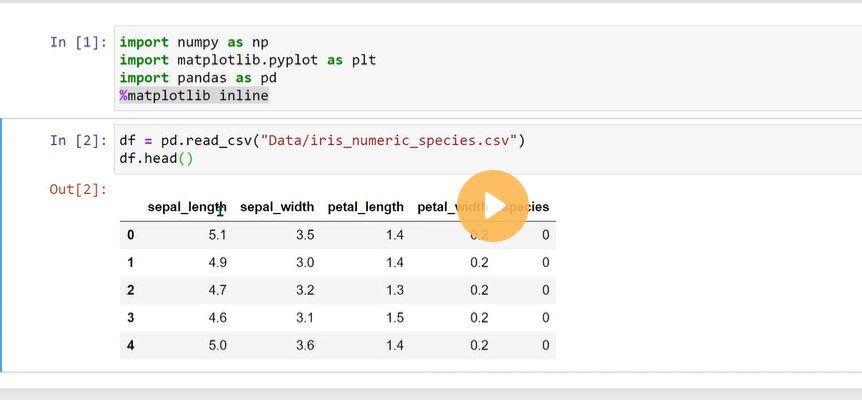The width and height of the screenshot is (862, 400).
Task: Click row index 0 in the dataframe
Action: point(130,235)
